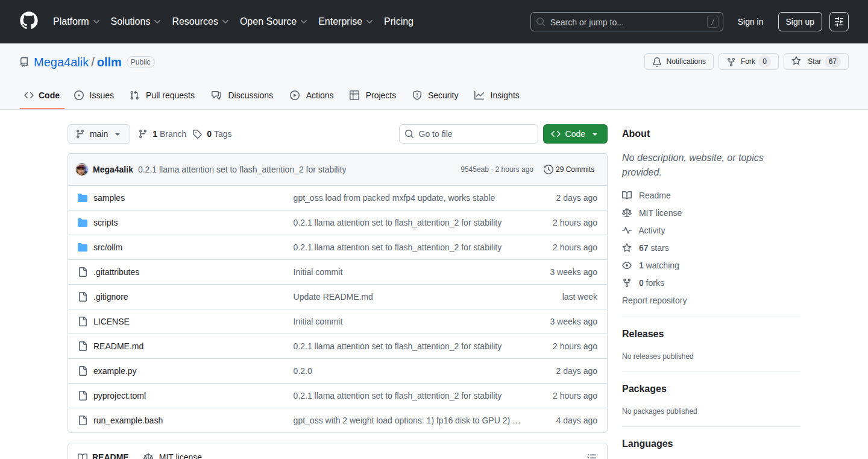Screen dimensions: 868x459
Task: Open the main branch selector dropdown
Action: [99, 134]
